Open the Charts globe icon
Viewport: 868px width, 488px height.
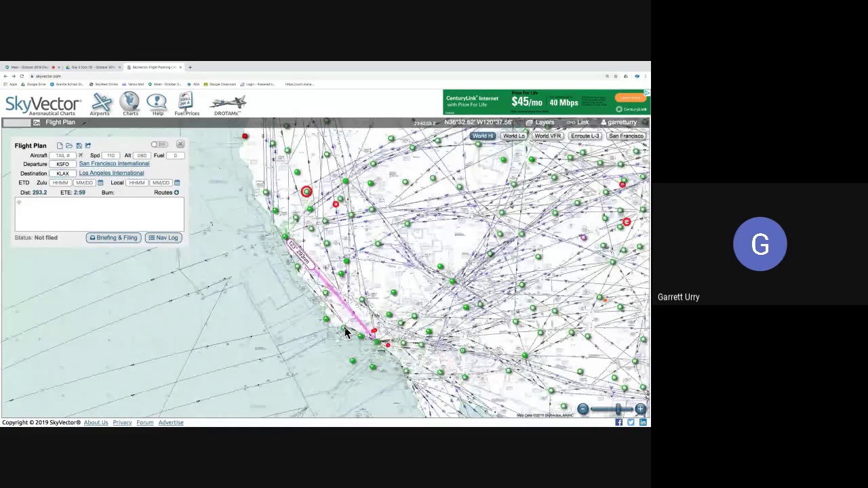pyautogui.click(x=130, y=104)
